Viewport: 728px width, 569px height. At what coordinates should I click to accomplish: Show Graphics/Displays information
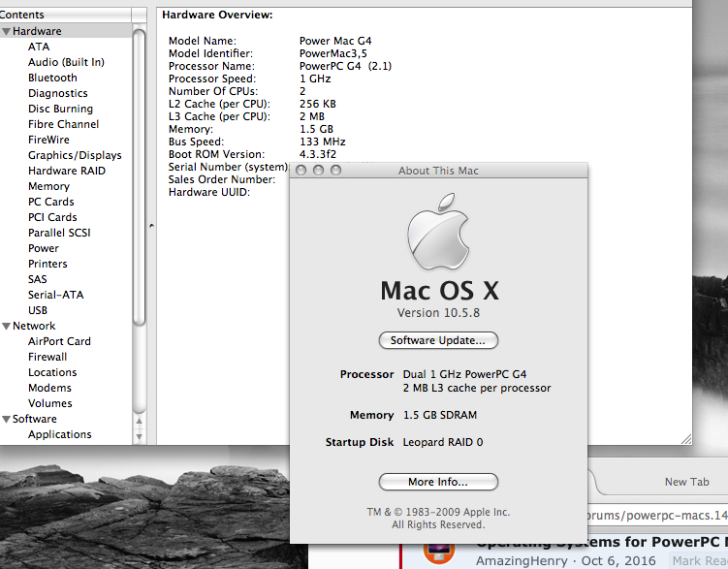click(75, 155)
